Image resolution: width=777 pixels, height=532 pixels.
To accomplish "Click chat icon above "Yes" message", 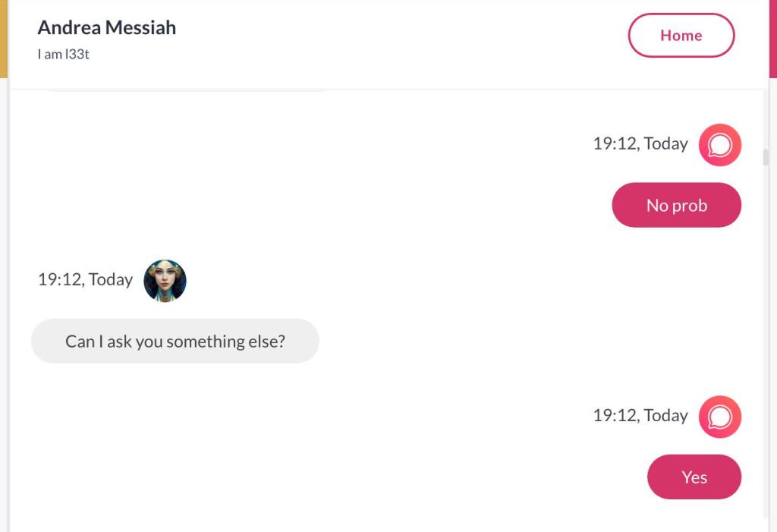I will click(719, 416).
